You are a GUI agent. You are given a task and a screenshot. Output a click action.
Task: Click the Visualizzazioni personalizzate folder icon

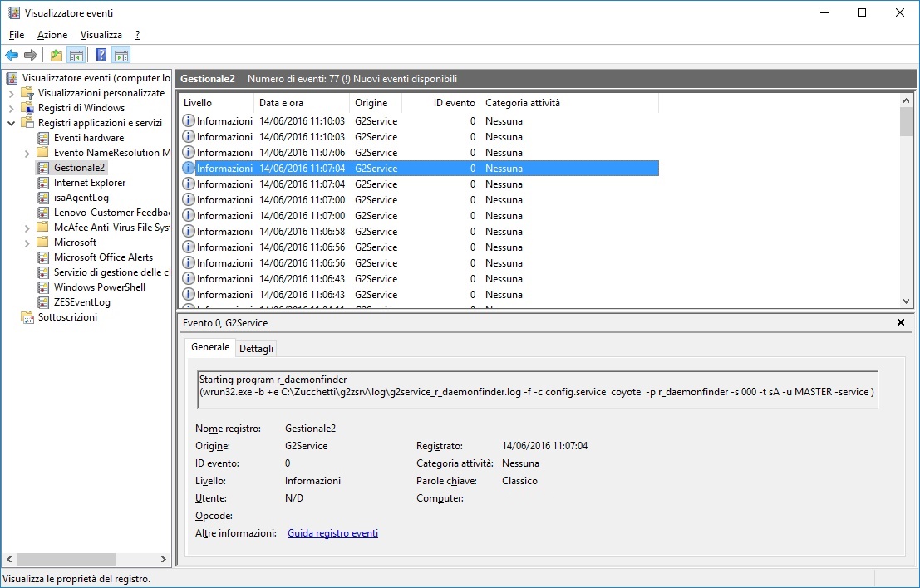point(27,93)
